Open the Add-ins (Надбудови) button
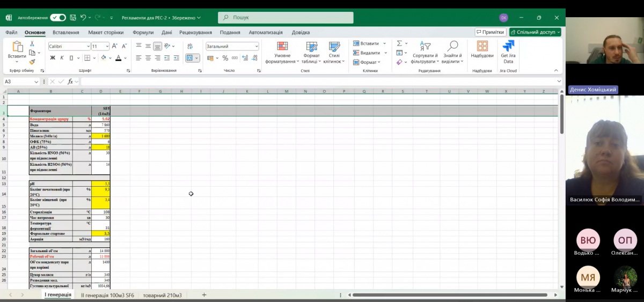Viewport: 644px width, 302px height. (x=482, y=51)
